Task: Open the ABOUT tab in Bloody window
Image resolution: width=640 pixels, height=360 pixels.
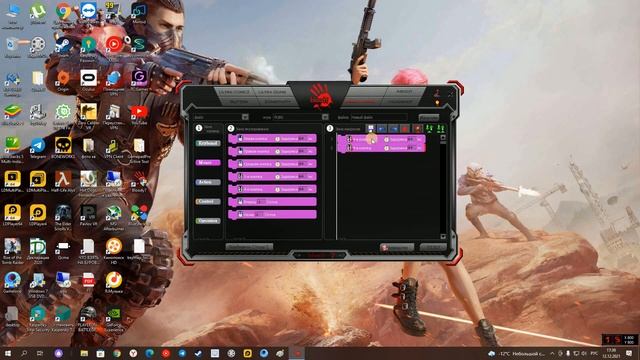Action: tap(403, 91)
